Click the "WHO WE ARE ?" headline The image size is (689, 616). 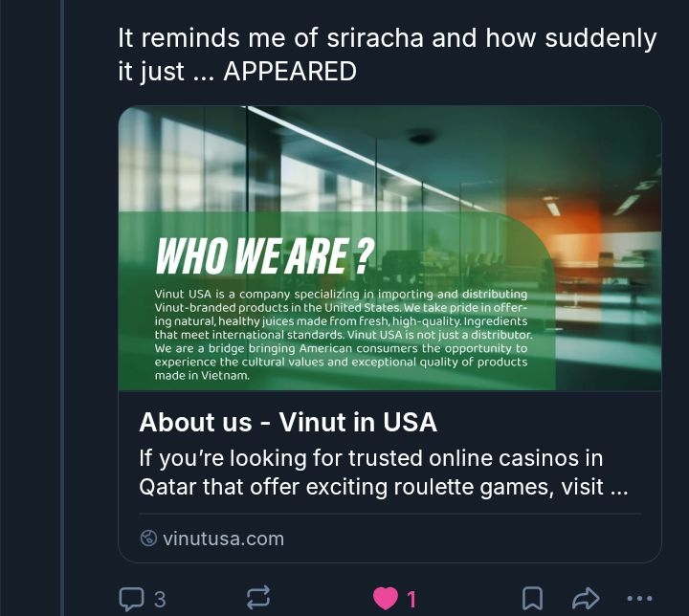[x=265, y=255]
